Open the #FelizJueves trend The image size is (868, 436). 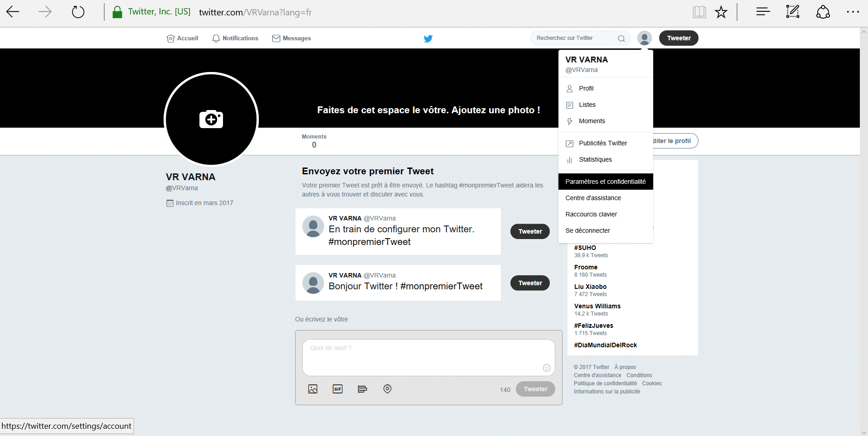click(x=593, y=326)
